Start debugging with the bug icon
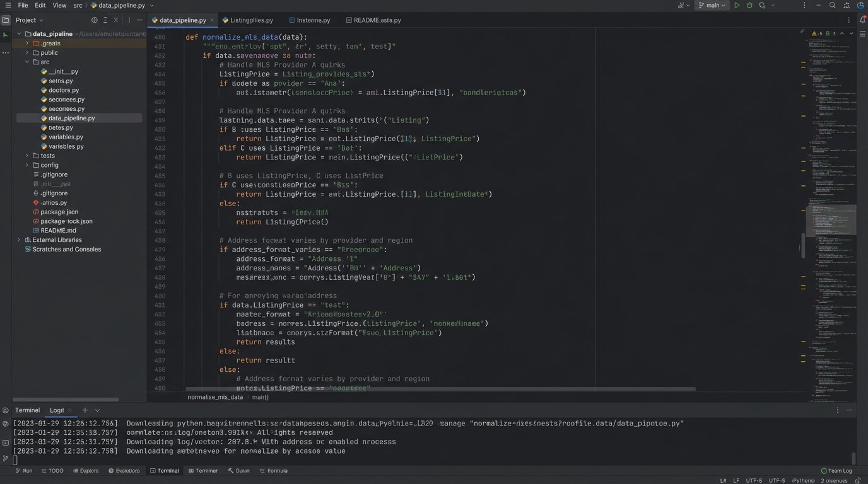The height and width of the screenshot is (484, 868). click(749, 5)
